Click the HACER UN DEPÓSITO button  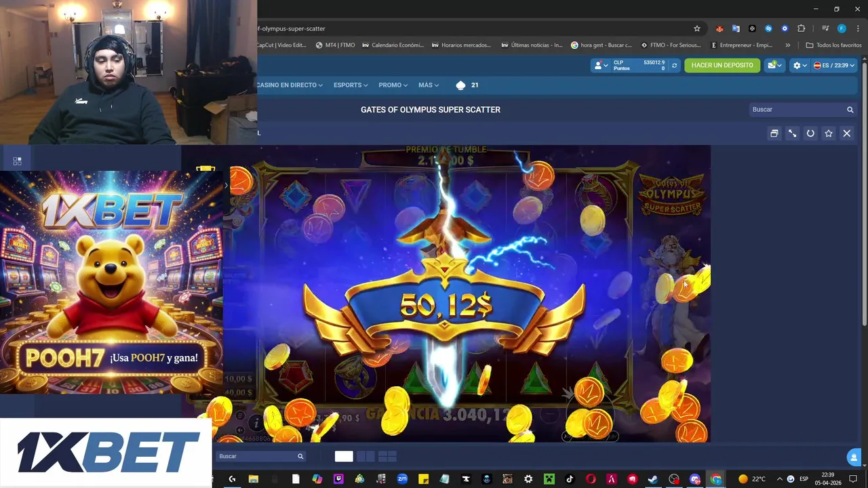point(722,65)
